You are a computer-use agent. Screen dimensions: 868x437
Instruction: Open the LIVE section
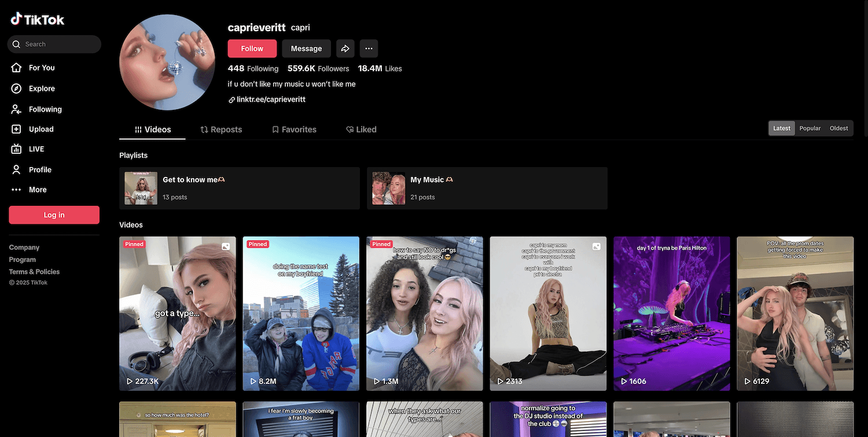pos(36,149)
